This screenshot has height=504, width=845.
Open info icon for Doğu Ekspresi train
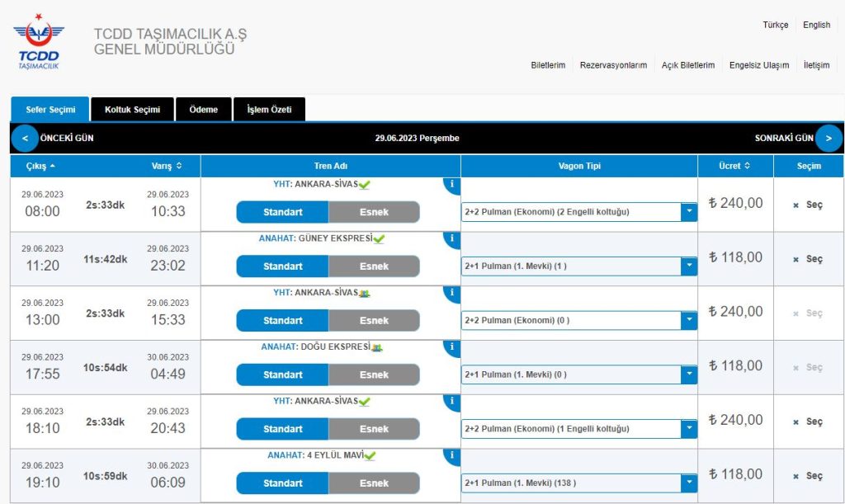click(452, 347)
